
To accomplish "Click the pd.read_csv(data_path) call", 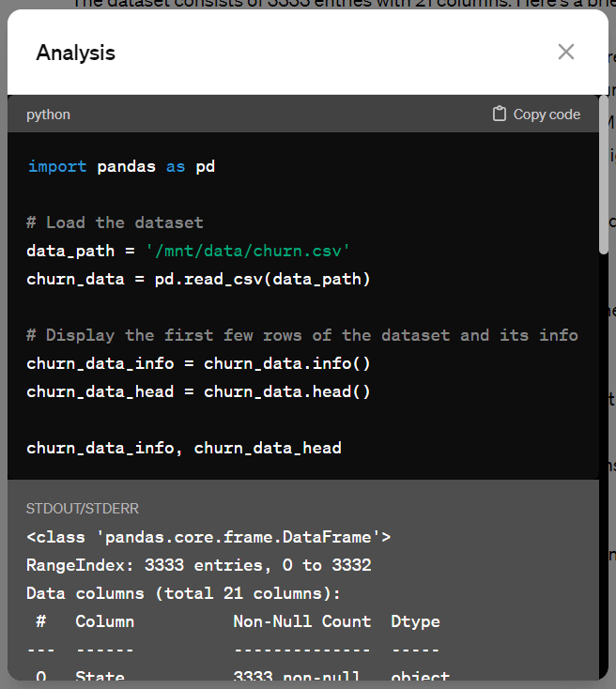I will [x=263, y=279].
